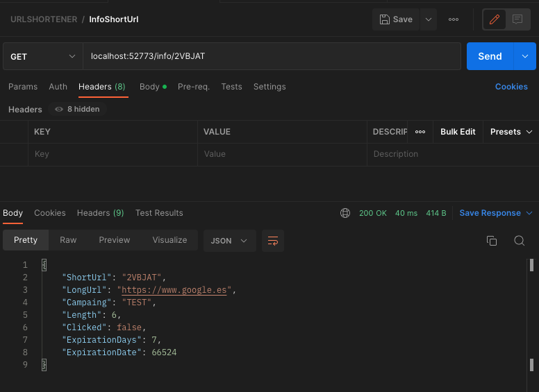The image size is (539, 392).
Task: Click the Send button
Action: [x=490, y=56]
